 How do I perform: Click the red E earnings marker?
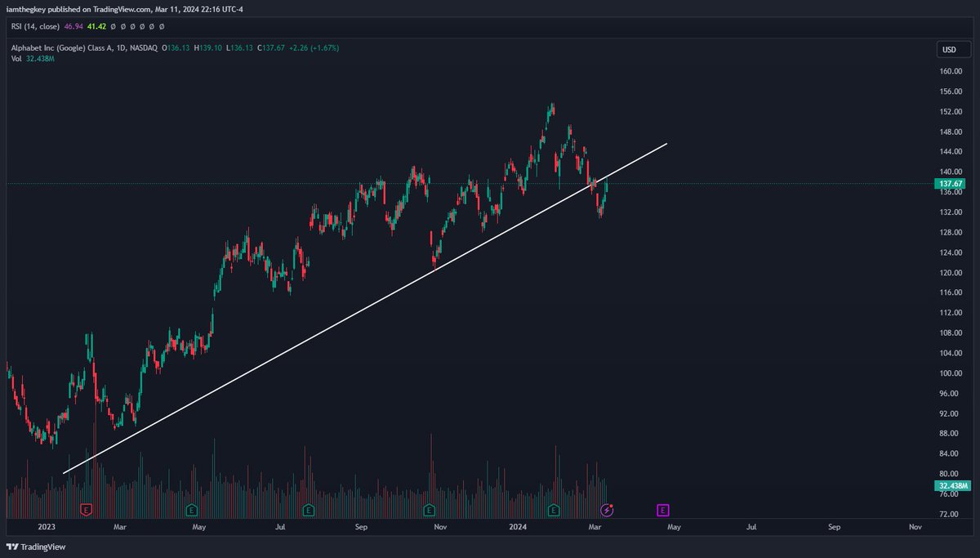86,511
